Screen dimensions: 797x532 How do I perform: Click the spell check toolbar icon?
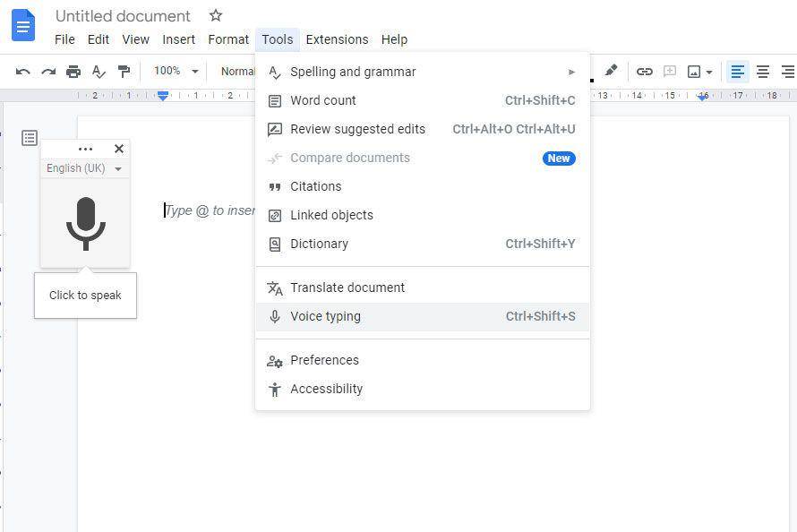point(99,72)
